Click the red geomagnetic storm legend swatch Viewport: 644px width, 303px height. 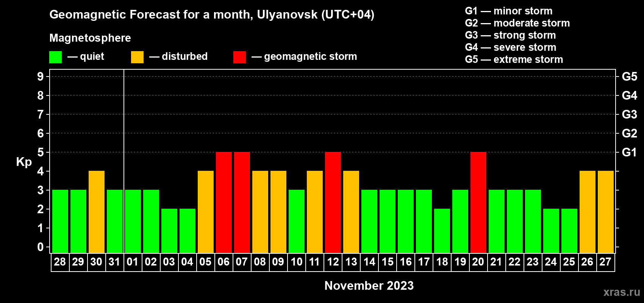(x=239, y=57)
